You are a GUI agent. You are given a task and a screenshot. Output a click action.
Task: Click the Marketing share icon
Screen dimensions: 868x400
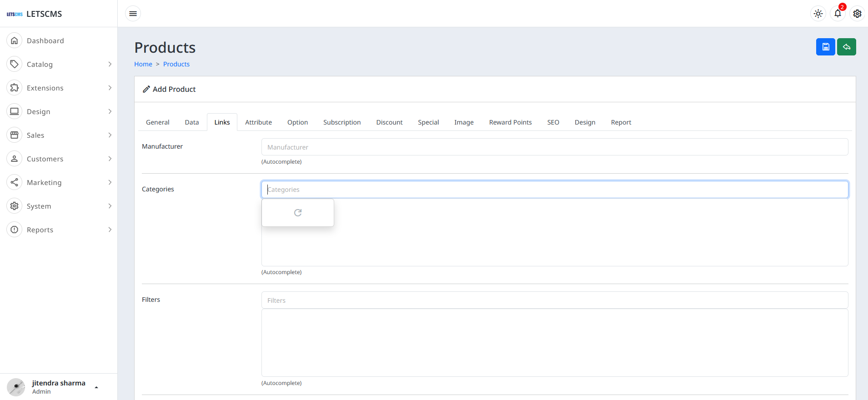point(15,182)
